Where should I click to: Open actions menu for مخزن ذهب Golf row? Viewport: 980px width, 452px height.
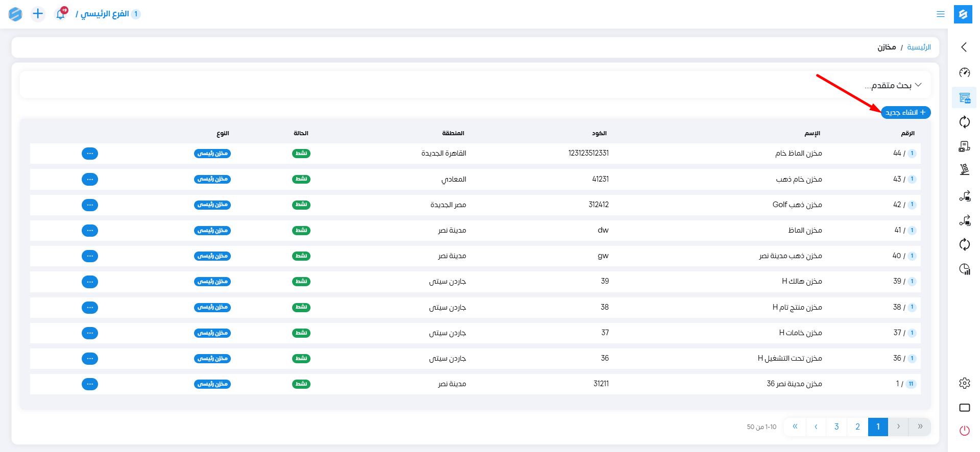pyautogui.click(x=90, y=205)
